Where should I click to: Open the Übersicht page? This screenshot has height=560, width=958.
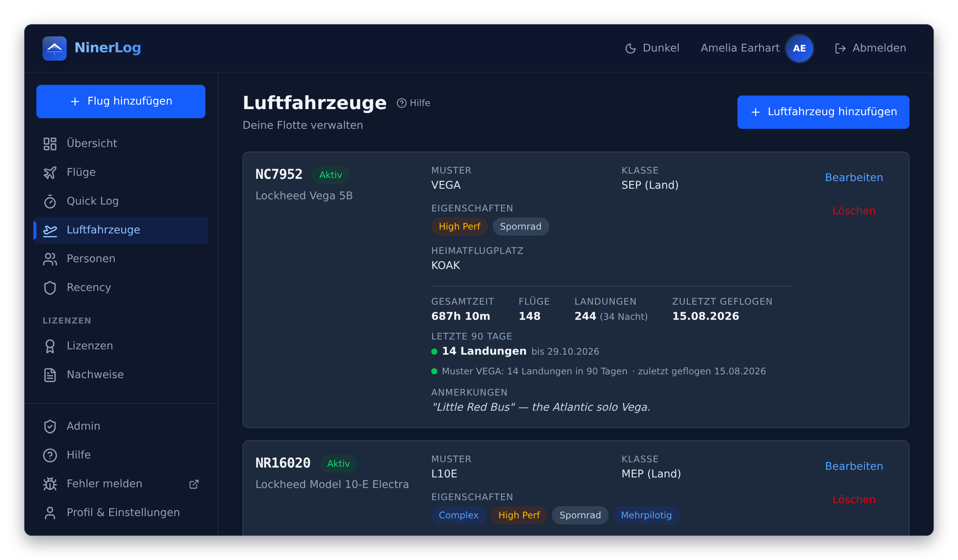(x=121, y=144)
